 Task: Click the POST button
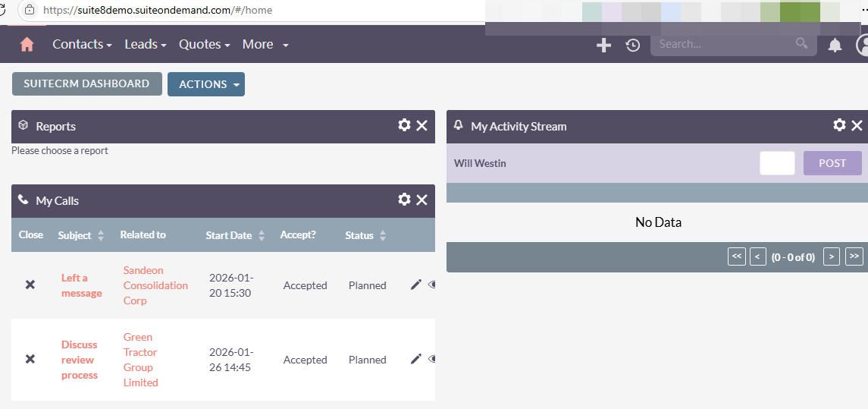click(832, 163)
